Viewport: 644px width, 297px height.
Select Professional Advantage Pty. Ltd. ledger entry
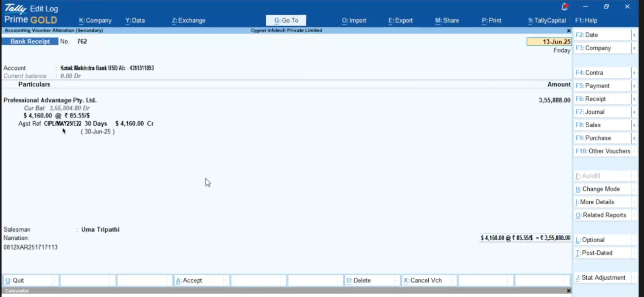pyautogui.click(x=50, y=100)
